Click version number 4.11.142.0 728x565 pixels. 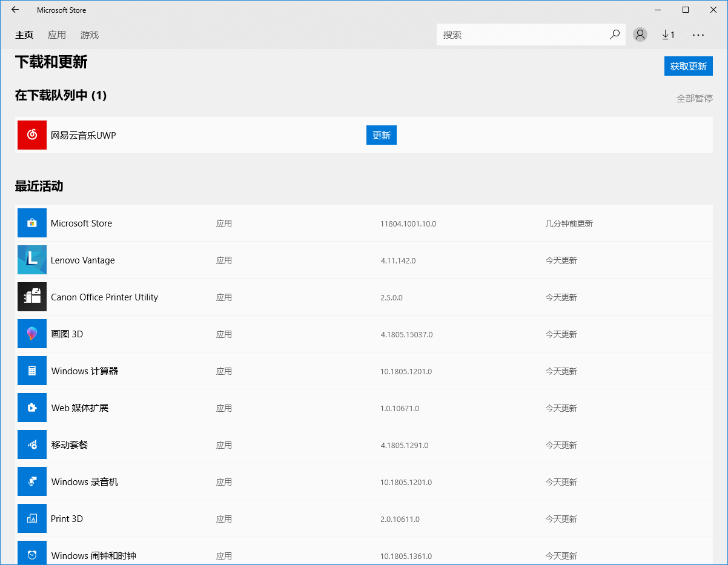(x=398, y=261)
